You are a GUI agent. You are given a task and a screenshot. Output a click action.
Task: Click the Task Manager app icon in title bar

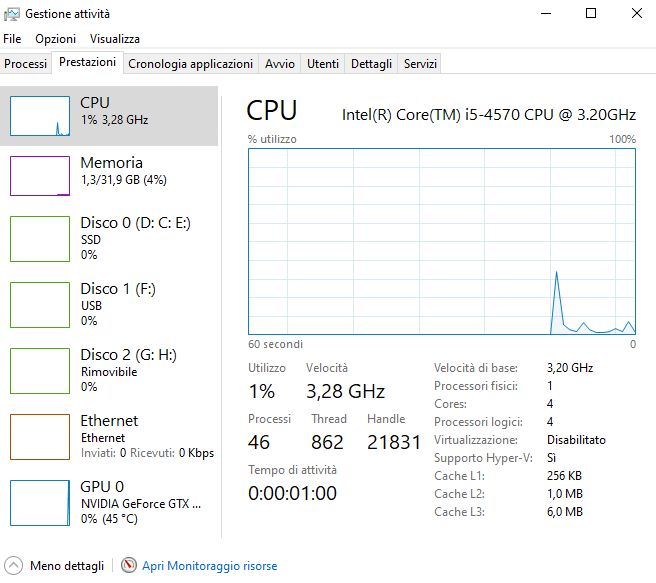coord(12,14)
